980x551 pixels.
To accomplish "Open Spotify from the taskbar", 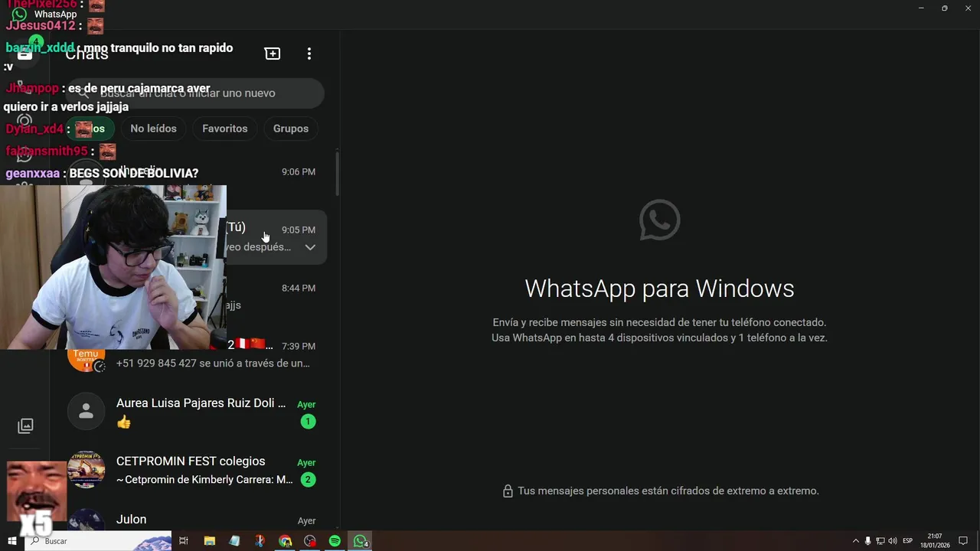I will [335, 541].
